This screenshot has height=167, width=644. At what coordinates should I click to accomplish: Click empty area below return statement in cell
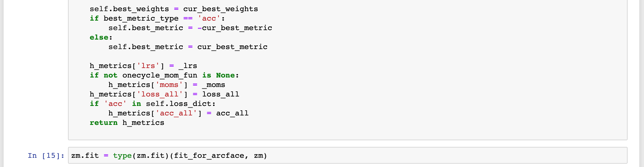(348, 133)
